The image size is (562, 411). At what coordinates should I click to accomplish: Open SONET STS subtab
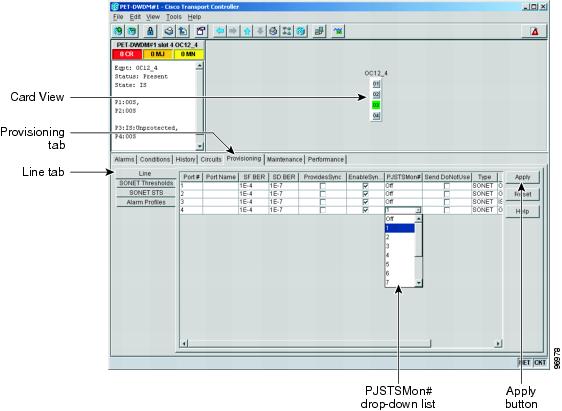pos(146,193)
